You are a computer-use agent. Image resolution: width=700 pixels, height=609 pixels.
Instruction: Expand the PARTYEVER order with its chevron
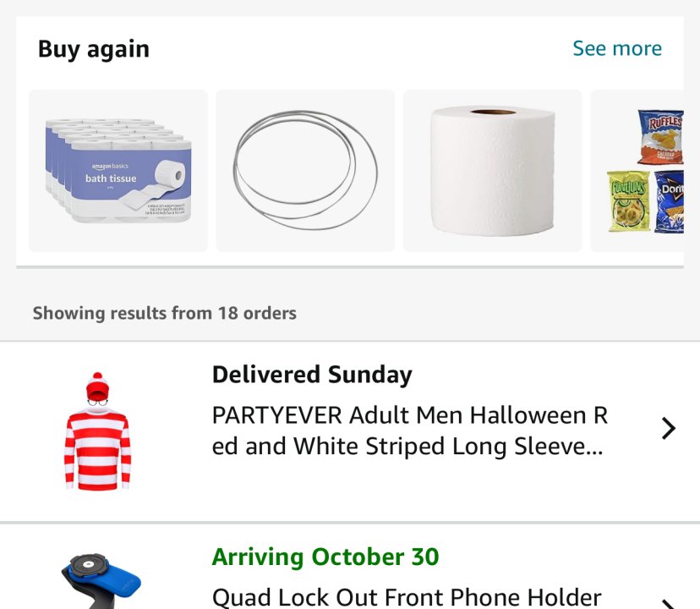(x=668, y=429)
